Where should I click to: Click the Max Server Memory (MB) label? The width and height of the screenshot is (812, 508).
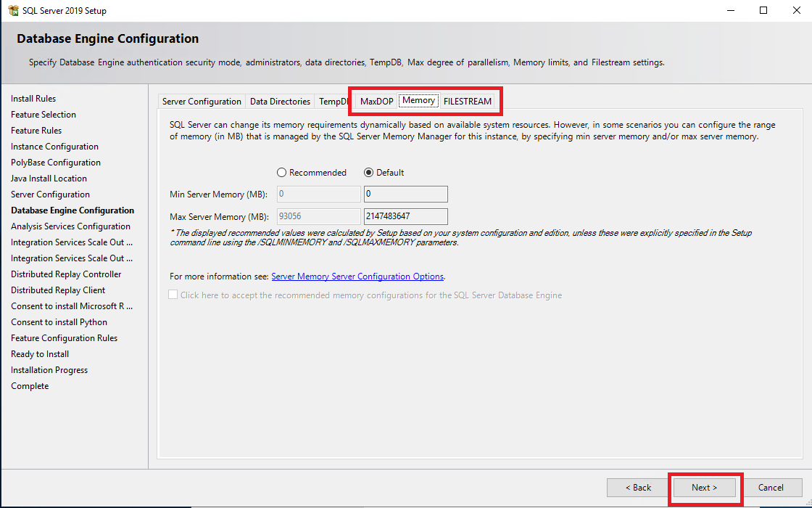tap(219, 217)
